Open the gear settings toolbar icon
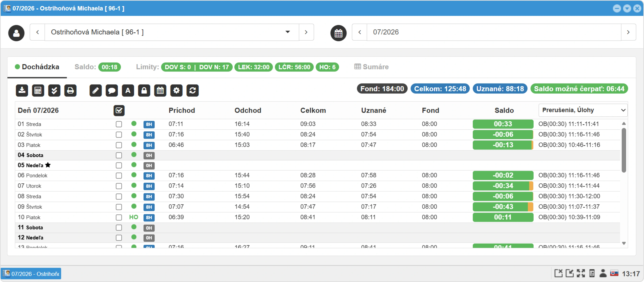The height and width of the screenshot is (282, 644). tap(177, 90)
